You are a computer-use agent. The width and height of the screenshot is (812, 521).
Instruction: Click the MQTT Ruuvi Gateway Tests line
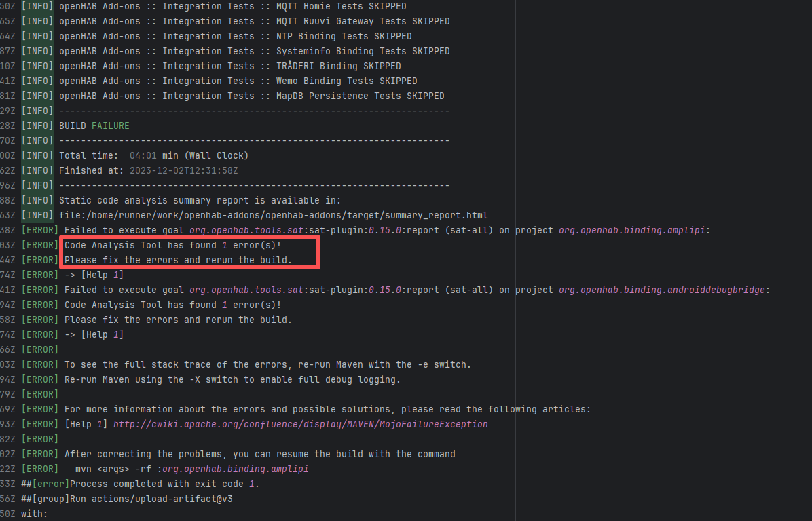tap(254, 21)
